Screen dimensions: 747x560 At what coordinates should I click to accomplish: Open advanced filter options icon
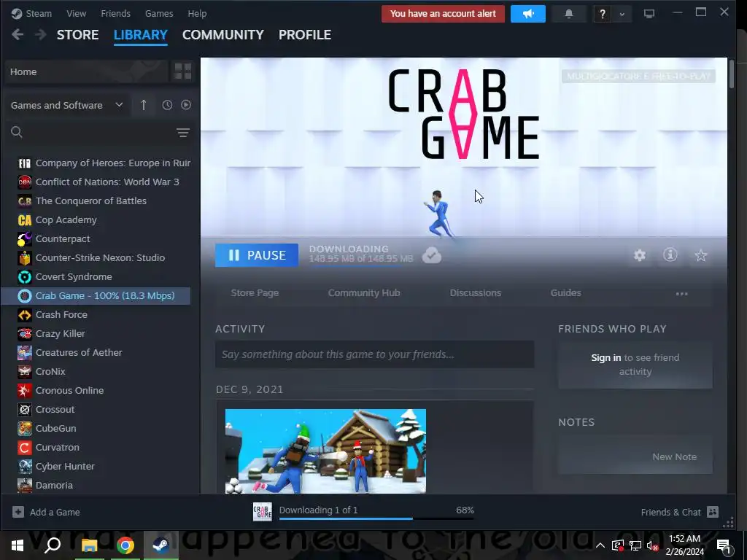(183, 133)
